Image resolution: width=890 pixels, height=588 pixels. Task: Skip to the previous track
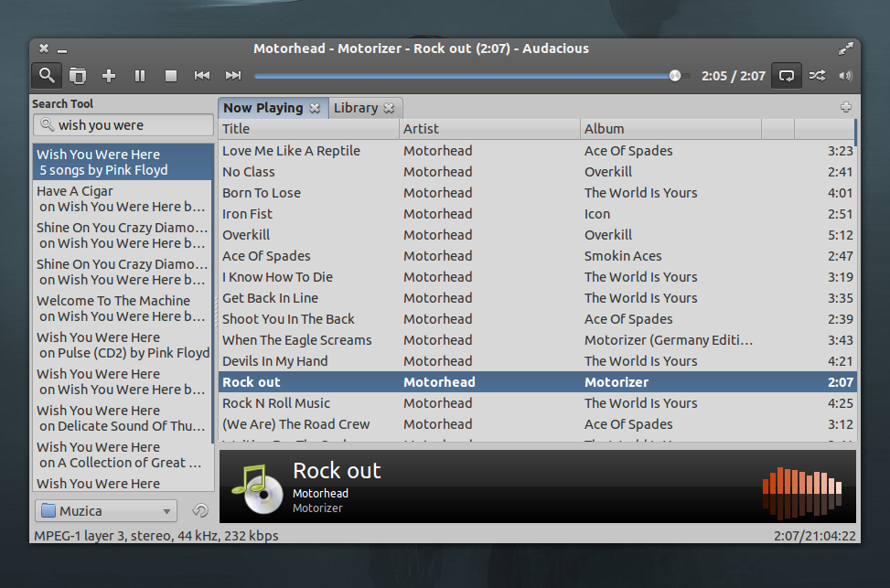click(202, 76)
